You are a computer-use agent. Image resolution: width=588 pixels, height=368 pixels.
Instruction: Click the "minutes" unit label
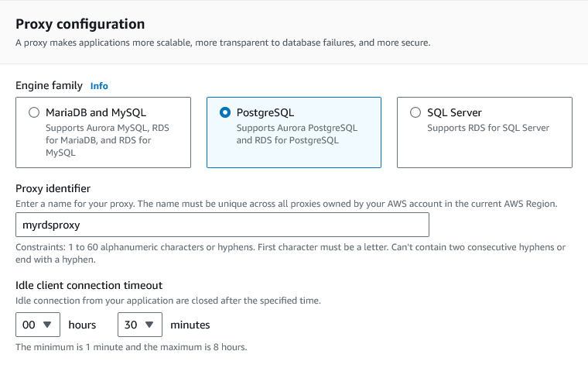tap(190, 325)
